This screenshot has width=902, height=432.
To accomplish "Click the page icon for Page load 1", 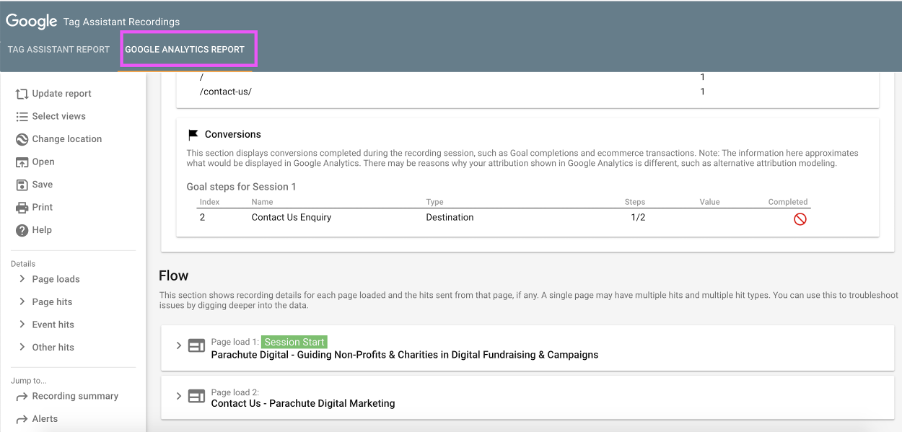I will point(197,346).
